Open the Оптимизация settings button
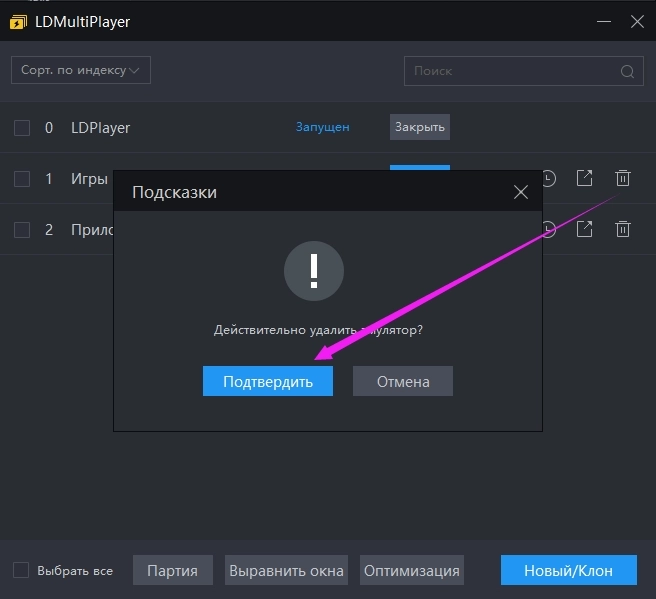The height and width of the screenshot is (599, 656). (411, 571)
